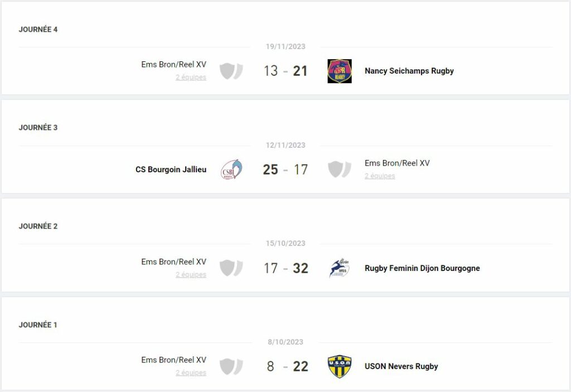This screenshot has height=392, width=571.
Task: Click Ems Bron/Reel XV shield in Journée 4
Action: click(x=231, y=71)
